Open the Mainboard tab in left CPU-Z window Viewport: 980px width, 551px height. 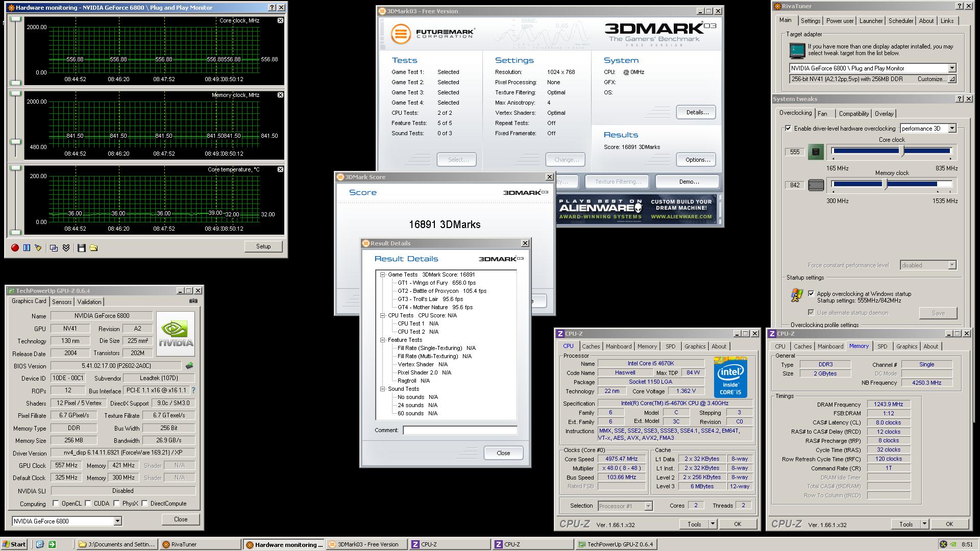tap(619, 346)
